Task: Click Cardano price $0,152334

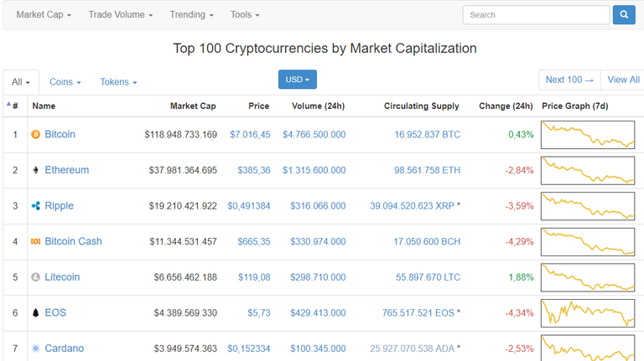Action: click(249, 348)
